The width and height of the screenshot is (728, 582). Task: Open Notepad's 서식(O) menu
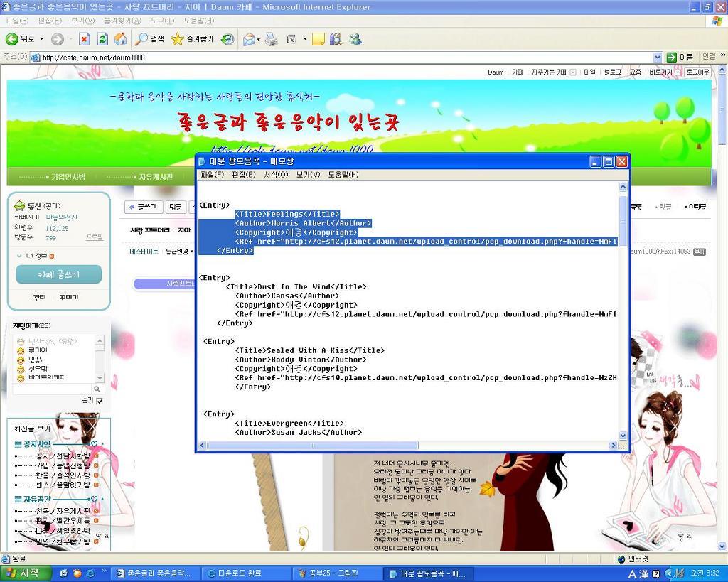pyautogui.click(x=276, y=175)
